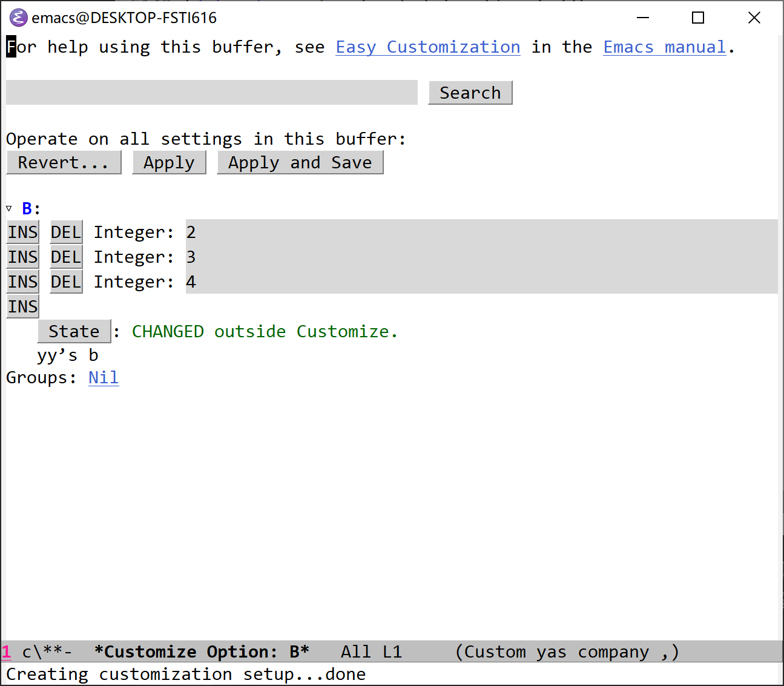Collapse the B option disclosure triangle

click(9, 208)
